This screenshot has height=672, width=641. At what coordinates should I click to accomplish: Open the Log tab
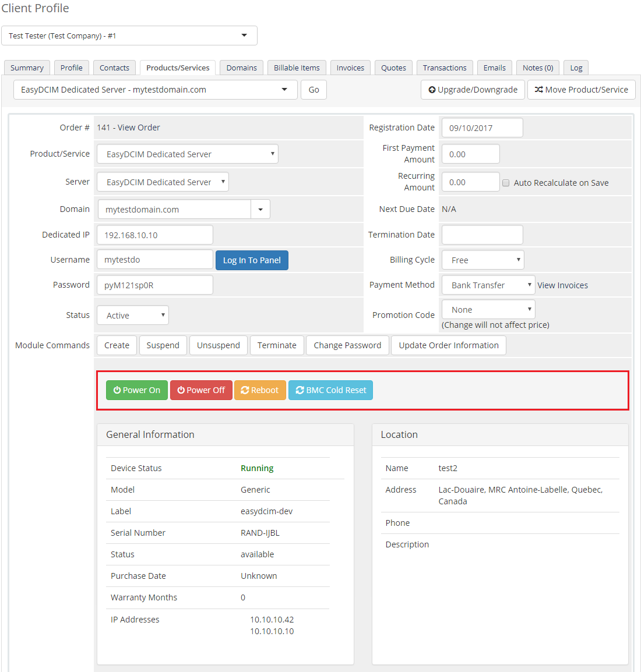pyautogui.click(x=576, y=68)
